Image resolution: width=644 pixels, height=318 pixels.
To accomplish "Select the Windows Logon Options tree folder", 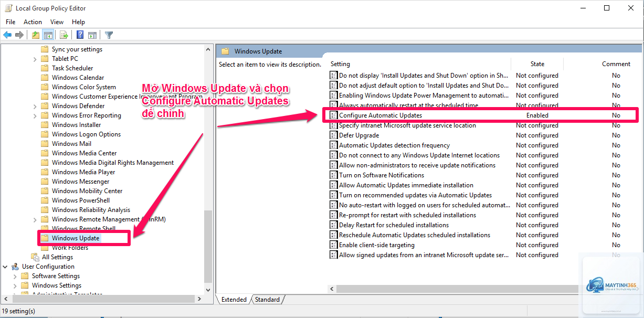I will (86, 134).
